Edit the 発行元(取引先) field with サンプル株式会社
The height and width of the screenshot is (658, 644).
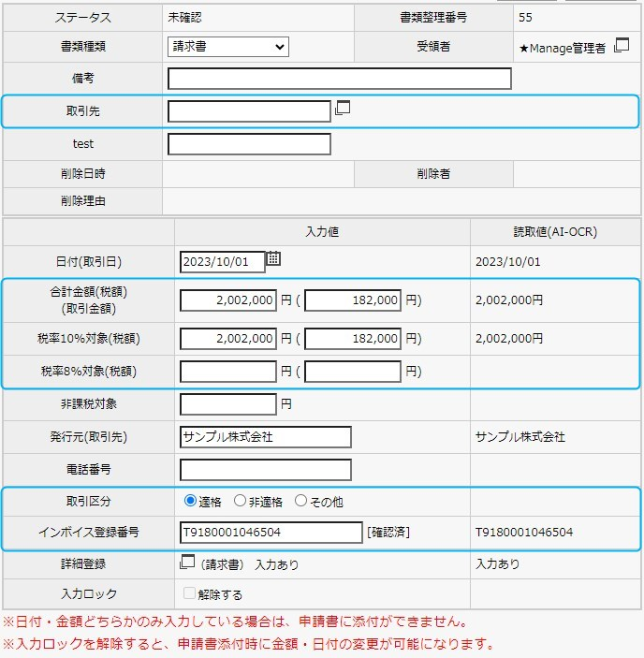pos(266,437)
